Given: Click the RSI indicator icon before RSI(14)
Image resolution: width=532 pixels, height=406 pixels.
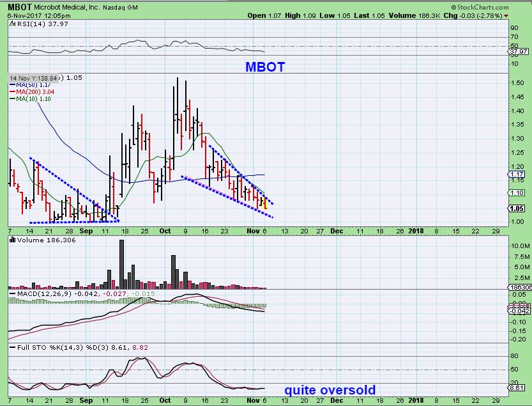Looking at the screenshot, I should click(13, 24).
